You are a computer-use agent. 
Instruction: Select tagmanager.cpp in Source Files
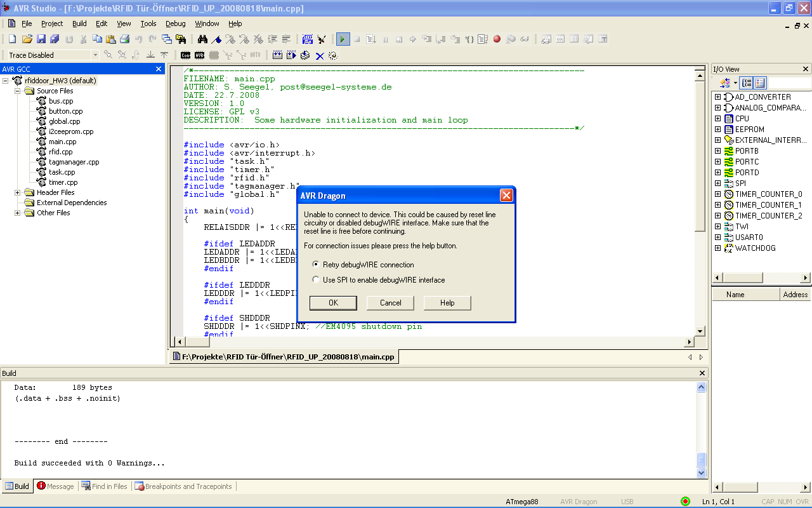coord(74,162)
